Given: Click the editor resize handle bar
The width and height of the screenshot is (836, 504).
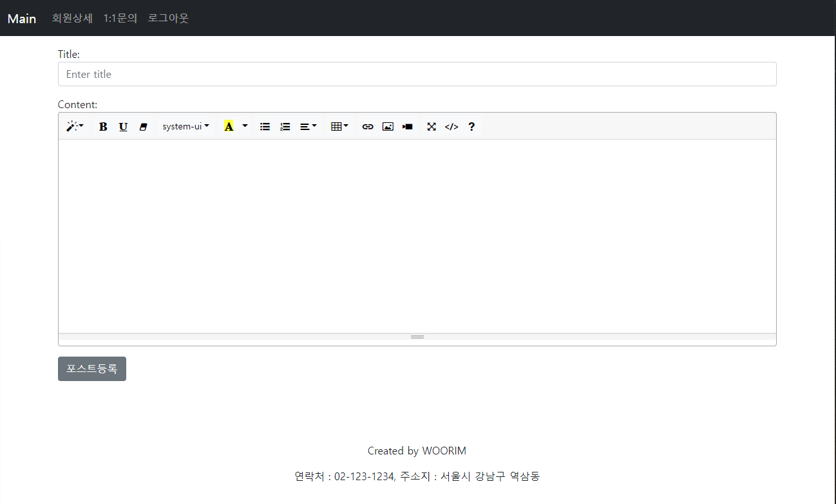Looking at the screenshot, I should (417, 337).
